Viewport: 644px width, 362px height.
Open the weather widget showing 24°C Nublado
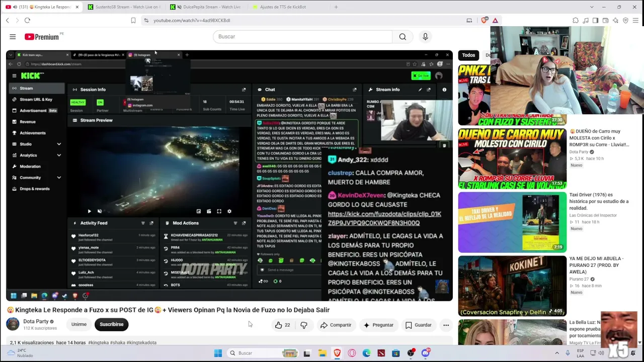click(x=21, y=353)
